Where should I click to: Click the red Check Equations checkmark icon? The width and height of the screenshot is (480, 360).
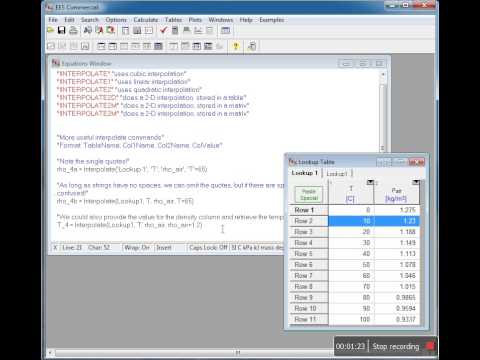coord(163,30)
